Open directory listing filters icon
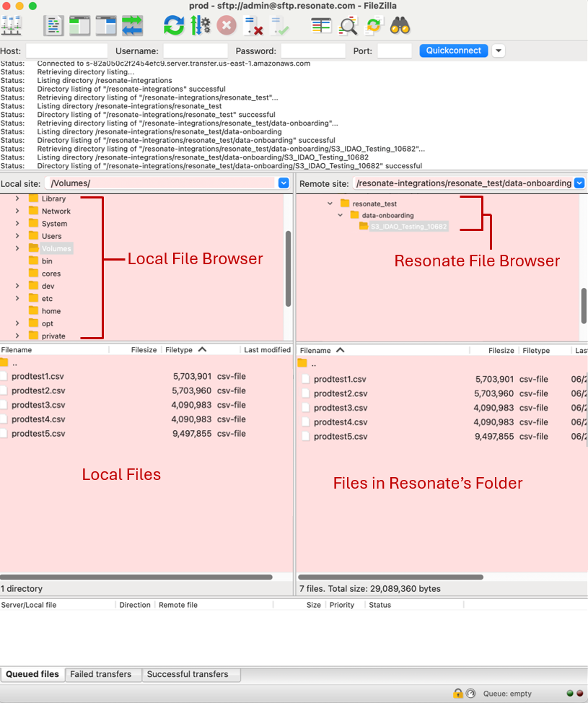This screenshot has width=588, height=703. [321, 25]
